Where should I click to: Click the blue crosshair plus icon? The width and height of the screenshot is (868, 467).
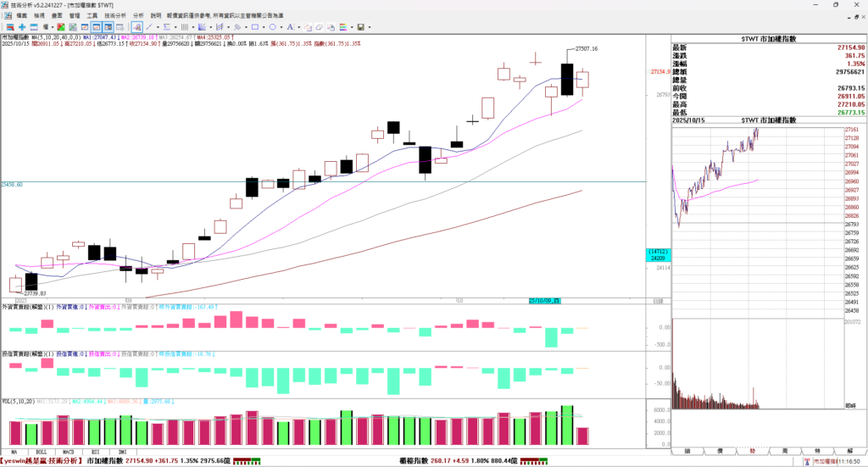22,27
